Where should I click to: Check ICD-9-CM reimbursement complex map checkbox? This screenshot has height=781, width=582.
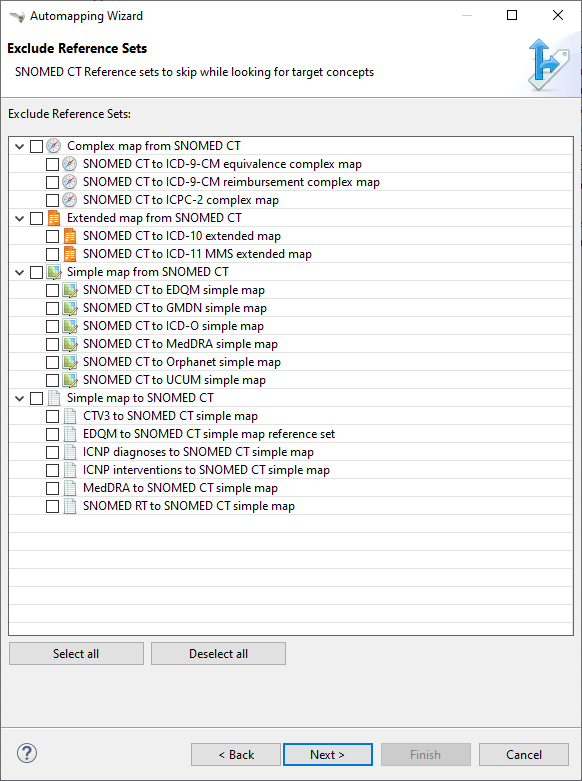[x=52, y=182]
